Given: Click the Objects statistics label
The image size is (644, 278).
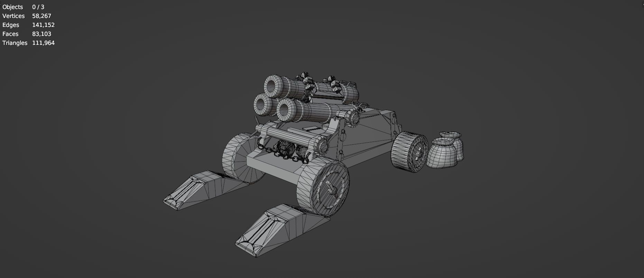Looking at the screenshot, I should [12, 7].
